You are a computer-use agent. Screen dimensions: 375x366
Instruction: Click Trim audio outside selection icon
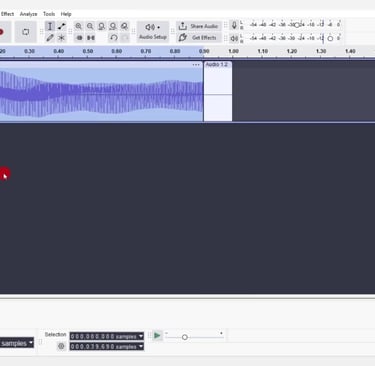click(79, 38)
